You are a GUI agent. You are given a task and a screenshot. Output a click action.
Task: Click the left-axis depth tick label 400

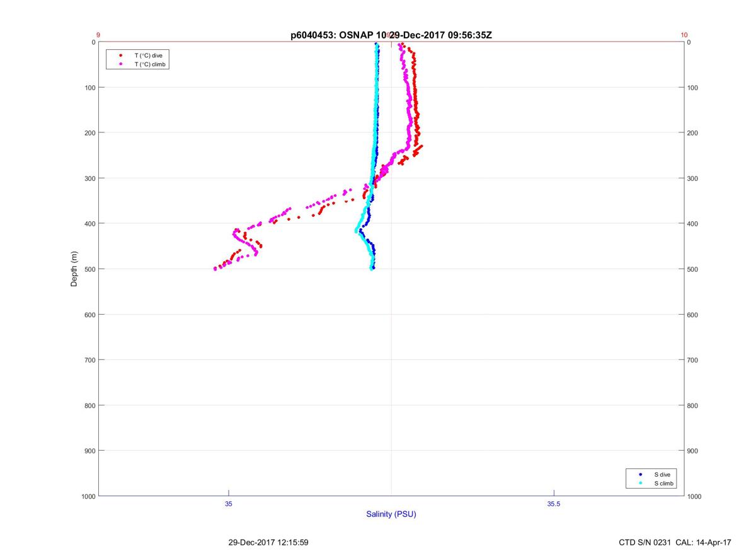90,224
